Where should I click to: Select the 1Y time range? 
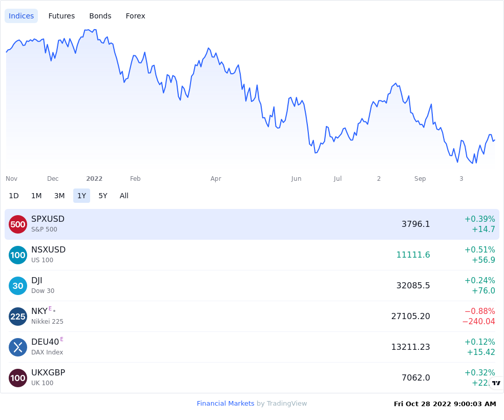(81, 196)
